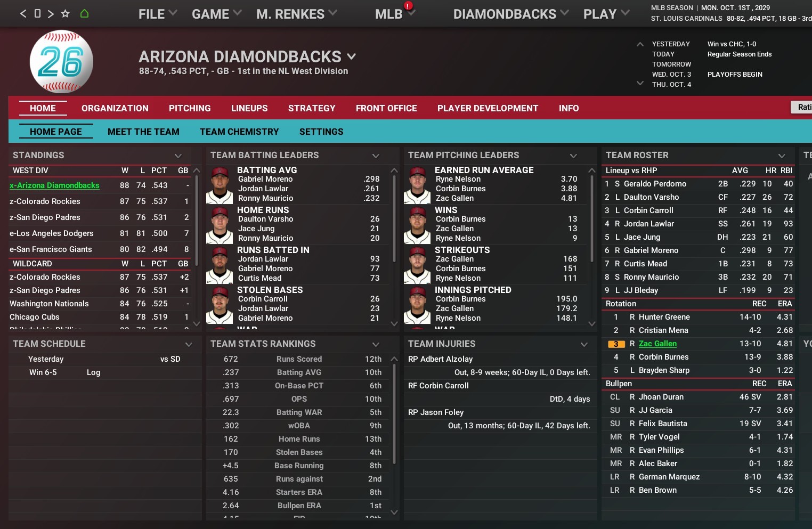Open the Team Roster panel dropdown
The height and width of the screenshot is (529, 812).
pyautogui.click(x=782, y=156)
